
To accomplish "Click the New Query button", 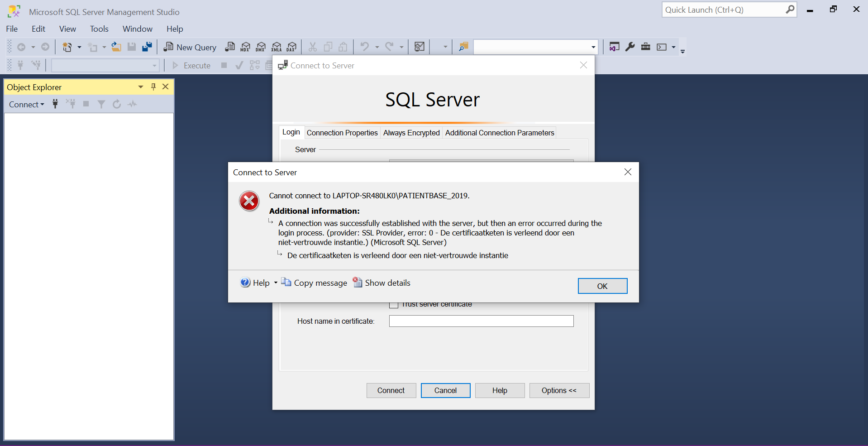I will (x=190, y=47).
